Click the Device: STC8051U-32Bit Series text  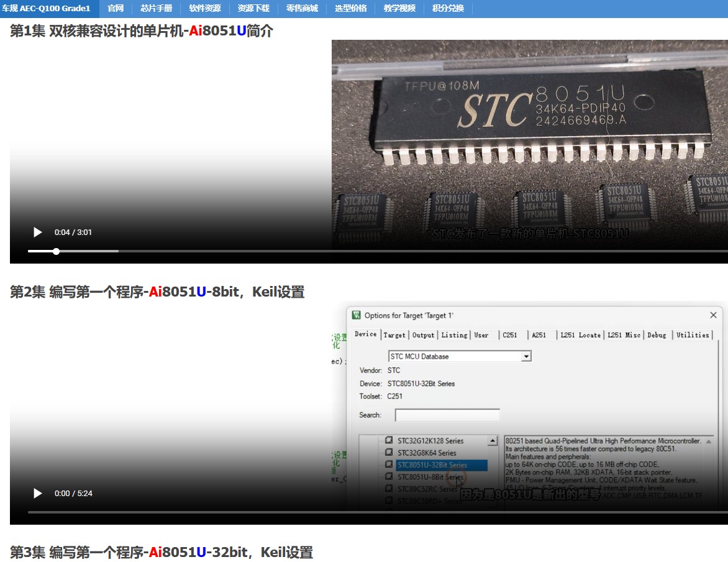407,384
